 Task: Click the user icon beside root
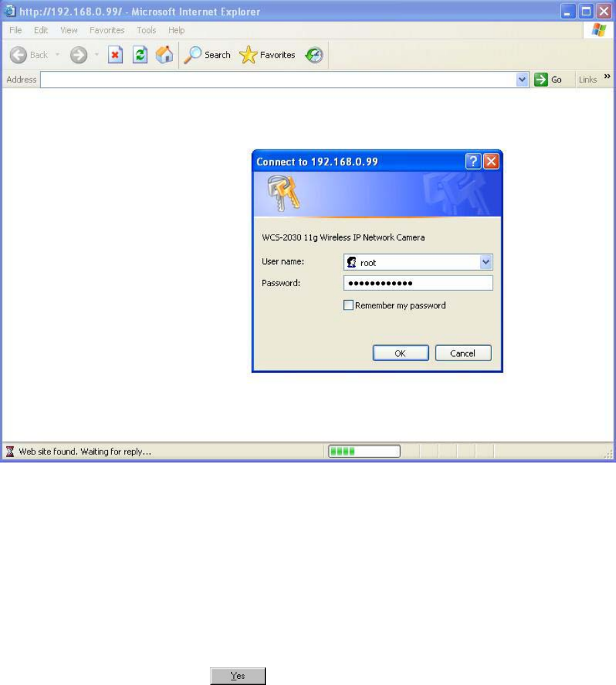click(352, 262)
